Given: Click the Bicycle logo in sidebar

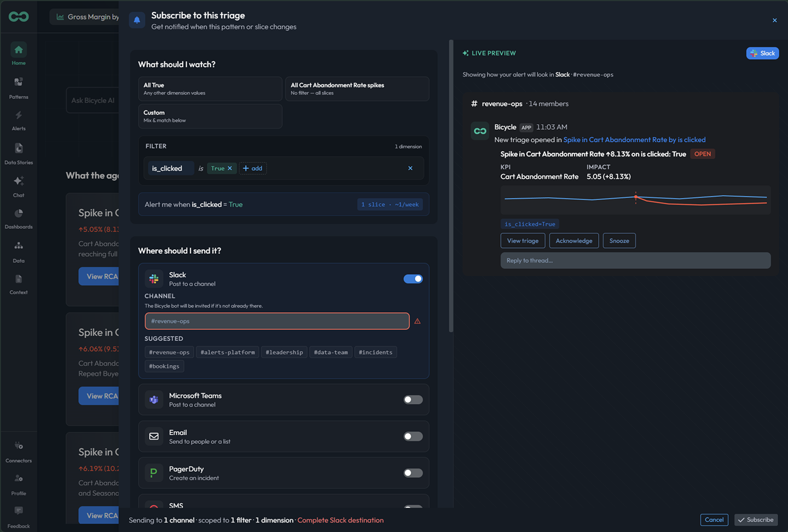Looking at the screenshot, I should pyautogui.click(x=19, y=17).
